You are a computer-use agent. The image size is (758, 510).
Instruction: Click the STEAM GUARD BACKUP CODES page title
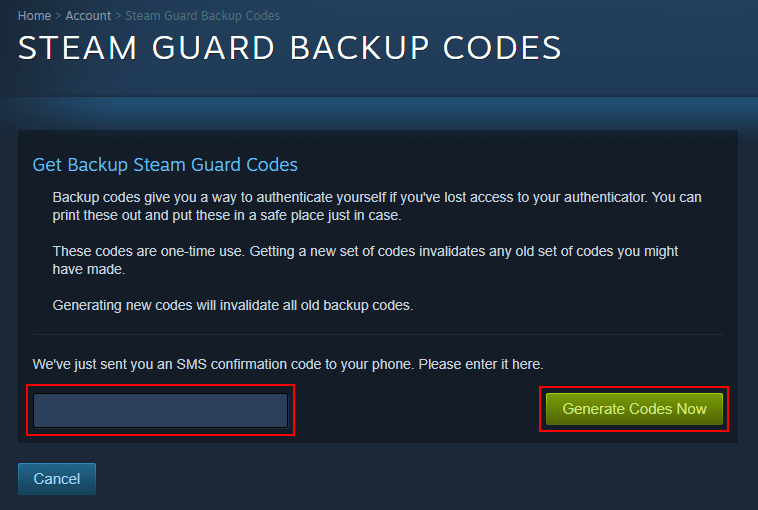point(290,48)
